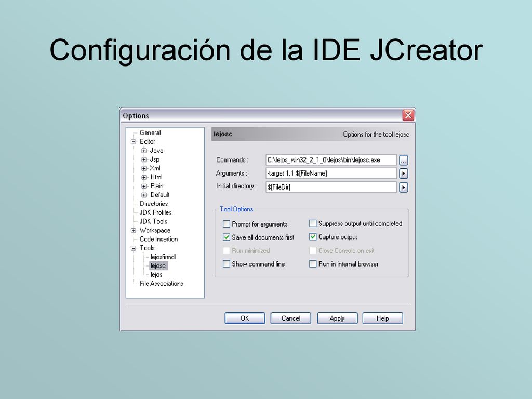Enable Prompt for arguments checkbox
Screen dimensions: 532x399
pyautogui.click(x=227, y=224)
